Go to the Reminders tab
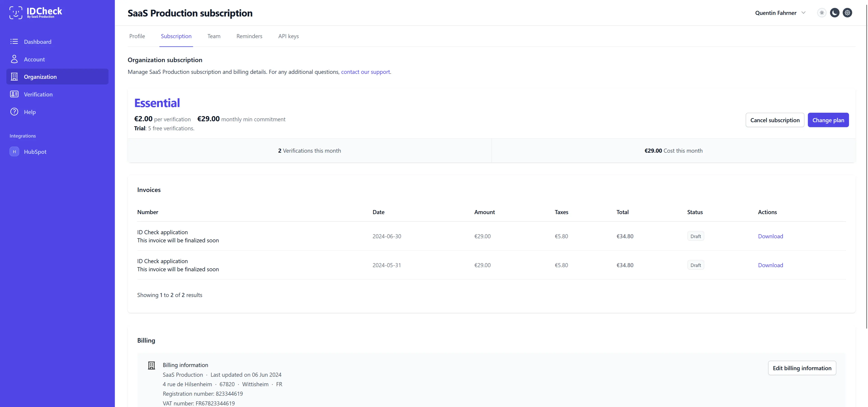The width and height of the screenshot is (868, 407). point(249,36)
